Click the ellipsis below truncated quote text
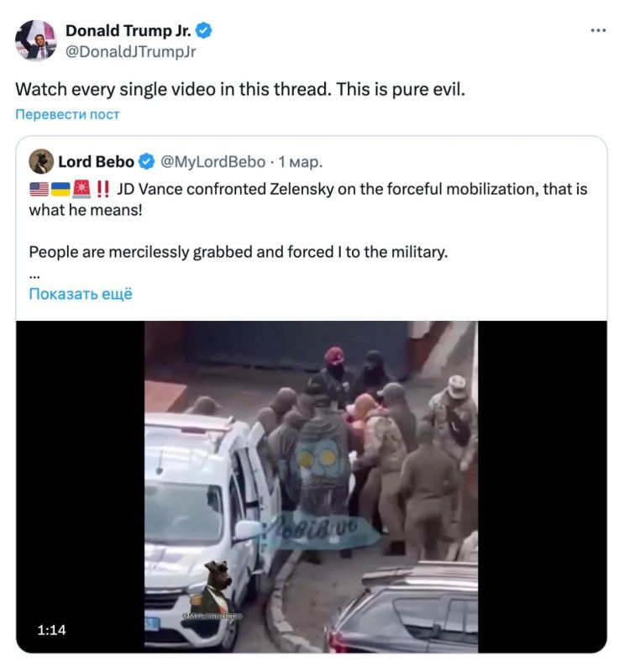 pyautogui.click(x=34, y=277)
